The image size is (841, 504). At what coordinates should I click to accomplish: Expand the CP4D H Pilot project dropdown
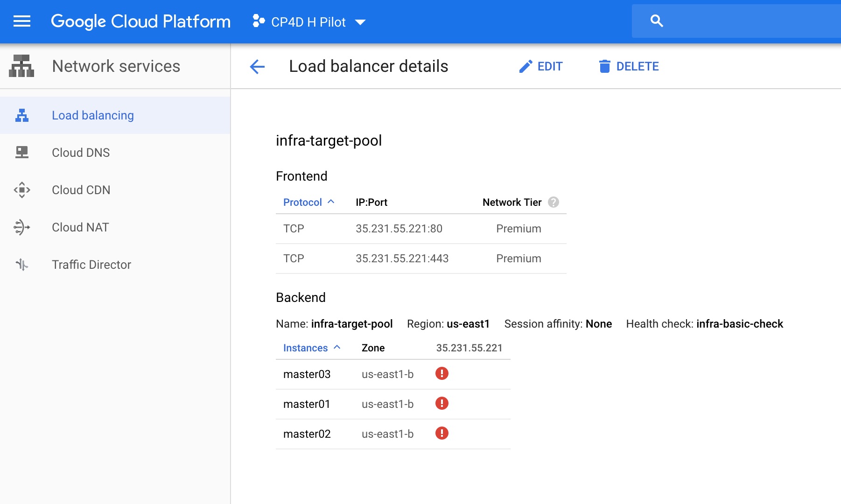click(360, 22)
